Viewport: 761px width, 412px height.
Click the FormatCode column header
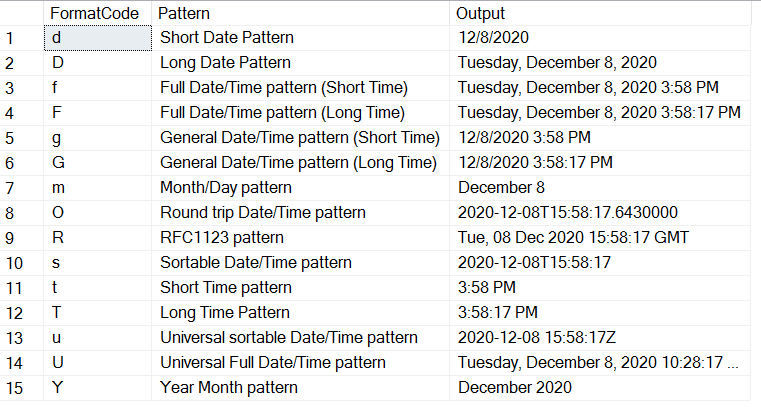(x=95, y=14)
